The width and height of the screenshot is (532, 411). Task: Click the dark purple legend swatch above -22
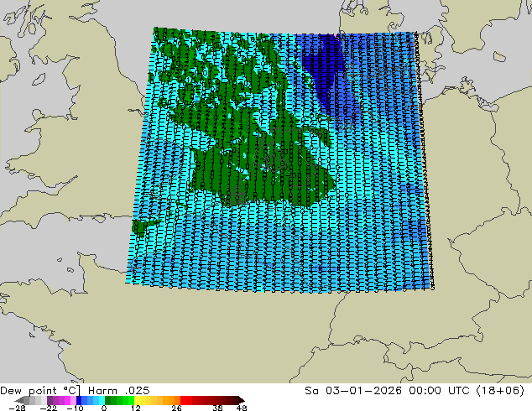[x=50, y=400]
